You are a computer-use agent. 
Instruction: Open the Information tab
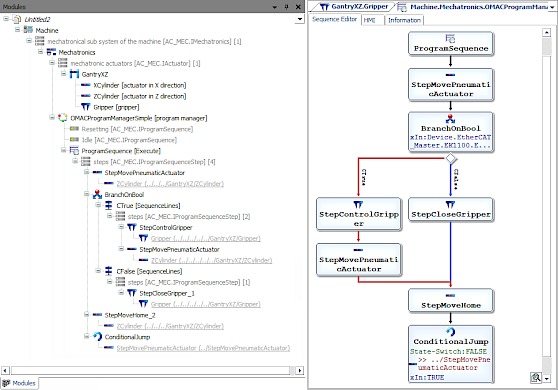pyautogui.click(x=404, y=20)
